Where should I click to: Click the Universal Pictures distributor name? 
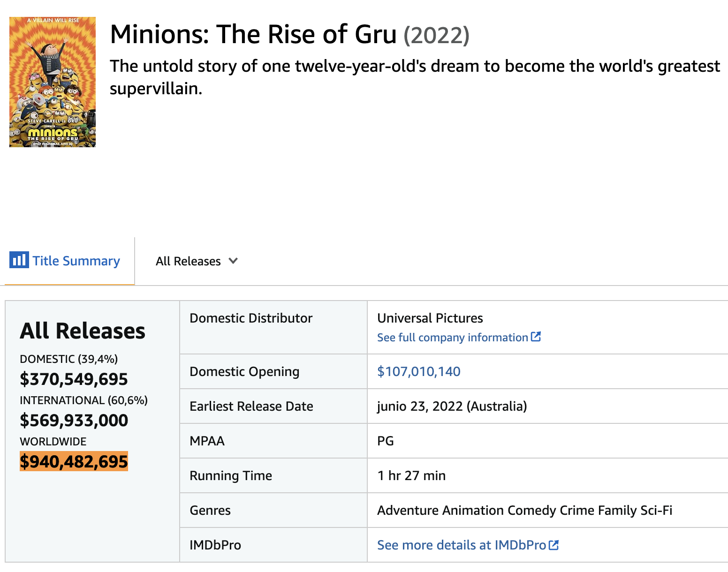430,318
